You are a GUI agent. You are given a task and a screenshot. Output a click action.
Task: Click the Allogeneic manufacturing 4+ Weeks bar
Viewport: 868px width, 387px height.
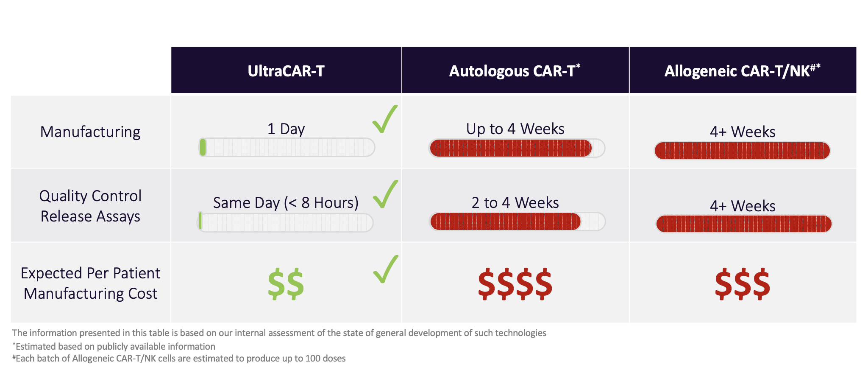[x=742, y=151]
